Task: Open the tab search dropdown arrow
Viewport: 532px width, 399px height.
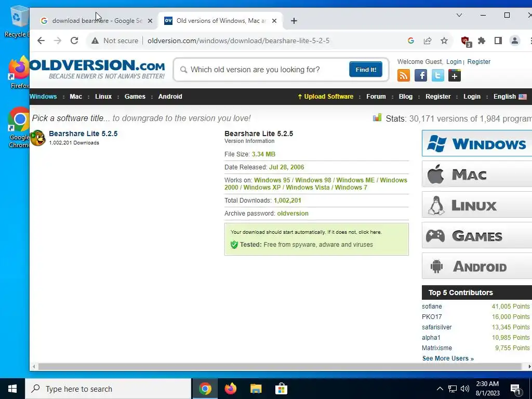Action: point(459,15)
